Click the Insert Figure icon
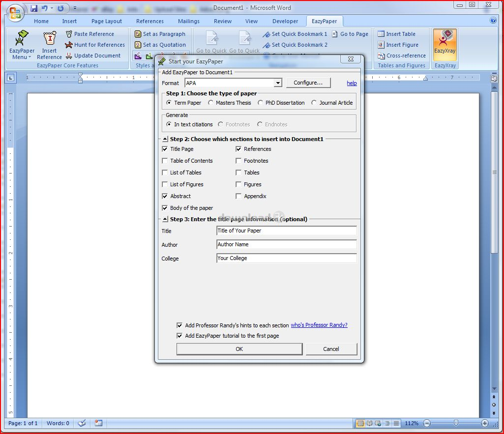 click(x=381, y=45)
